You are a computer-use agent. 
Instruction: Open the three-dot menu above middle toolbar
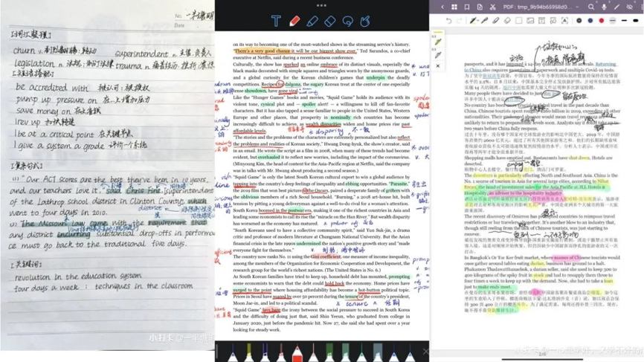(321, 5)
